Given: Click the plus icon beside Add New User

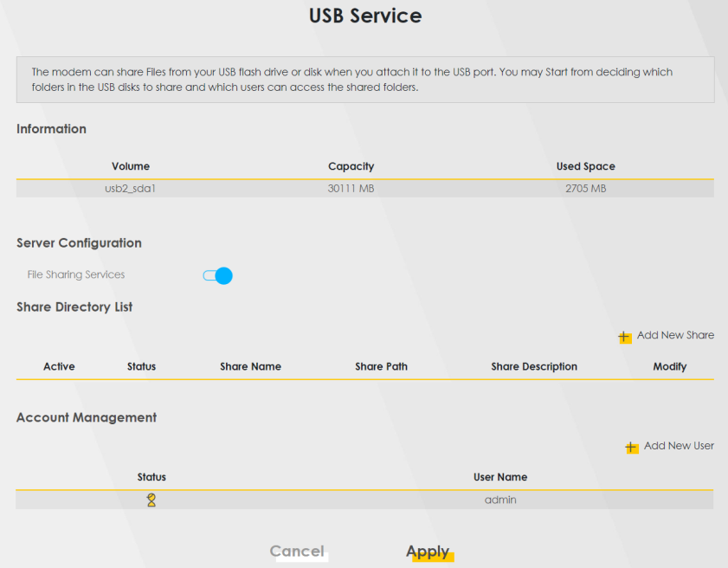Looking at the screenshot, I should tap(632, 447).
